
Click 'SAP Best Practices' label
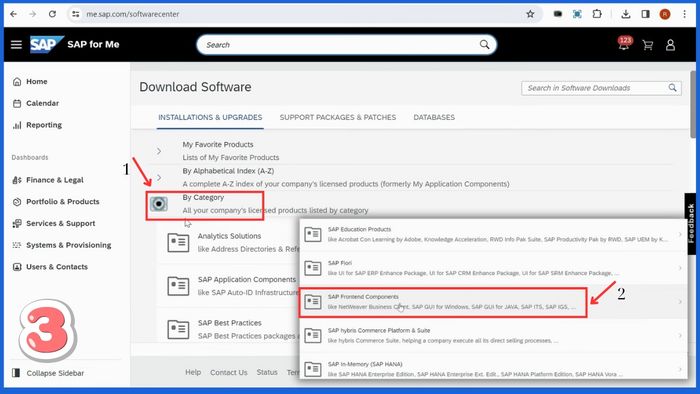click(x=229, y=323)
